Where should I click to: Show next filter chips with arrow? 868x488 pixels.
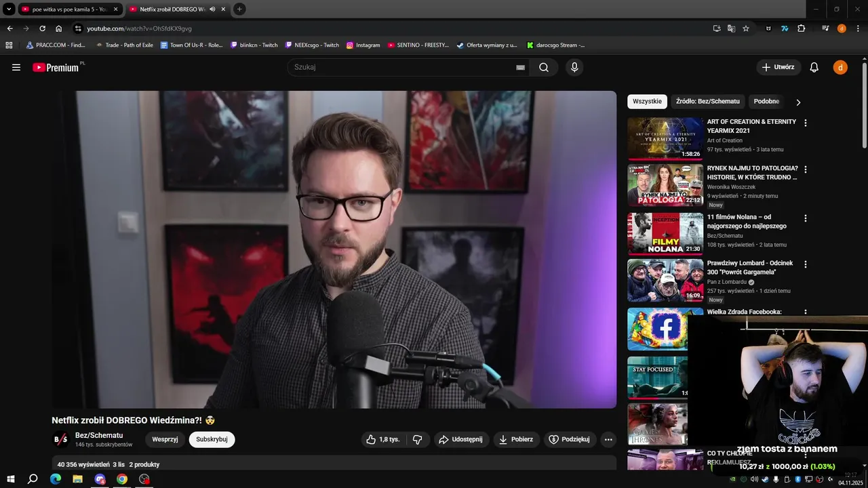(x=798, y=102)
